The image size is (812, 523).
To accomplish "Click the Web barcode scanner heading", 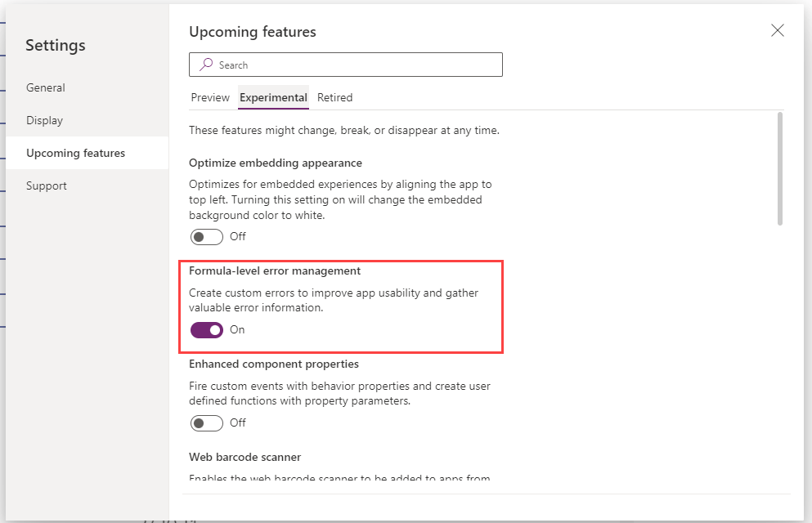I will (245, 457).
